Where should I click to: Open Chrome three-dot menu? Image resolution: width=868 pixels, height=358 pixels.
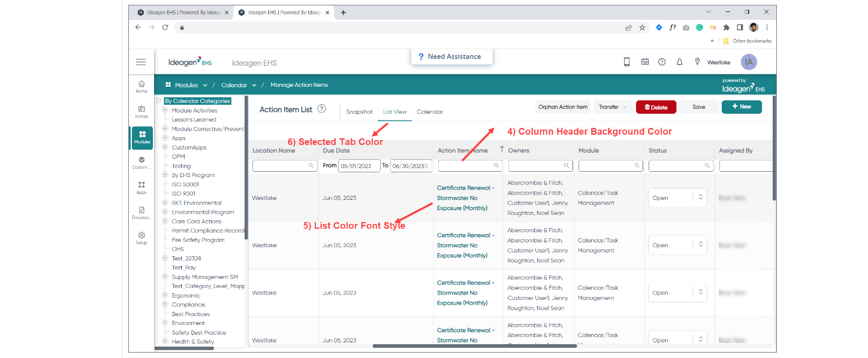pyautogui.click(x=767, y=28)
